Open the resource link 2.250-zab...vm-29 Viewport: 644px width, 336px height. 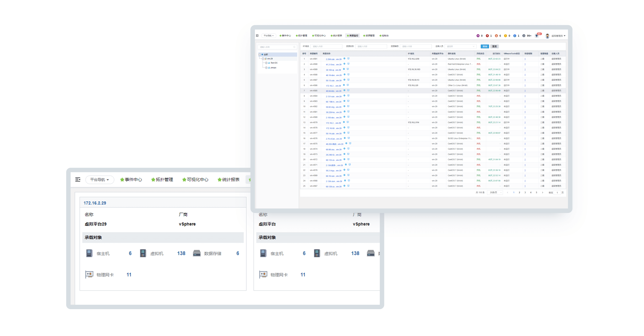333,59
